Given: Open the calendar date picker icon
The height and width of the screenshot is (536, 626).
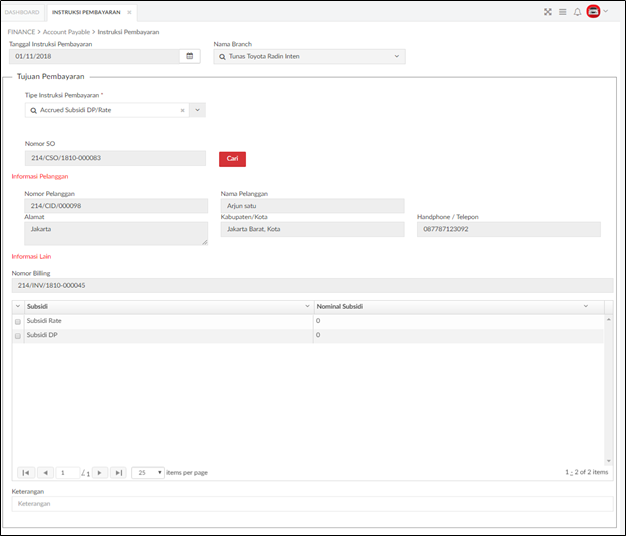Looking at the screenshot, I should click(190, 56).
